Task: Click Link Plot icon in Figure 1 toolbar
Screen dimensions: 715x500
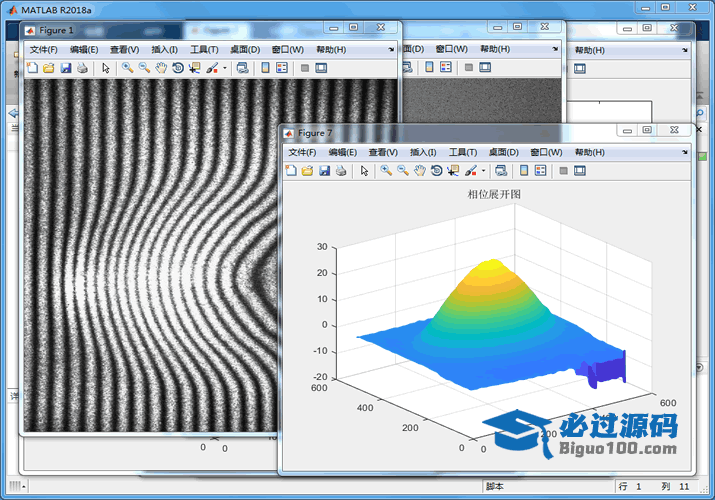Action: coord(243,68)
